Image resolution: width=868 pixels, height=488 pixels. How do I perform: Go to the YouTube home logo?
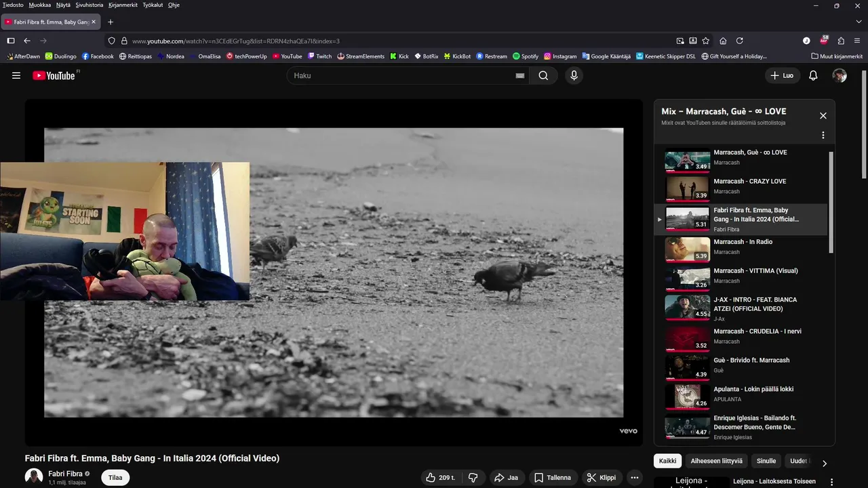[x=55, y=75]
